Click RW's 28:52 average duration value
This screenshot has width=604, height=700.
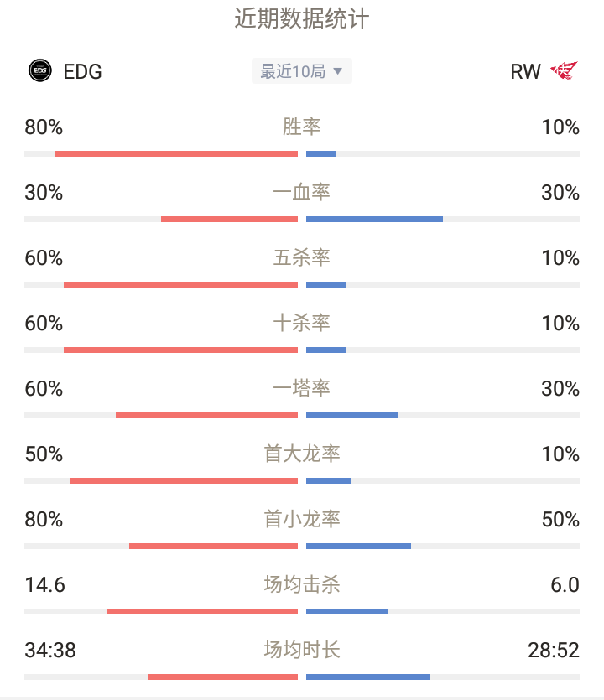[x=554, y=650]
